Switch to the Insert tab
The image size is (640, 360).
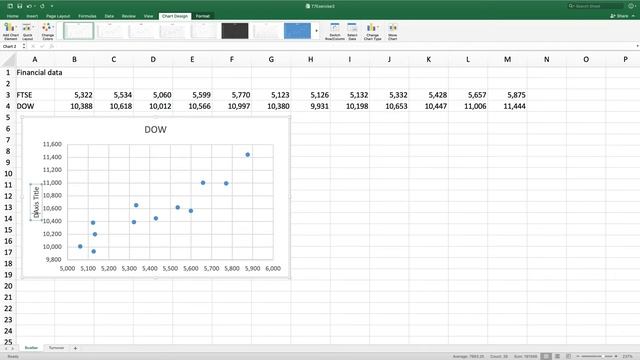32,16
